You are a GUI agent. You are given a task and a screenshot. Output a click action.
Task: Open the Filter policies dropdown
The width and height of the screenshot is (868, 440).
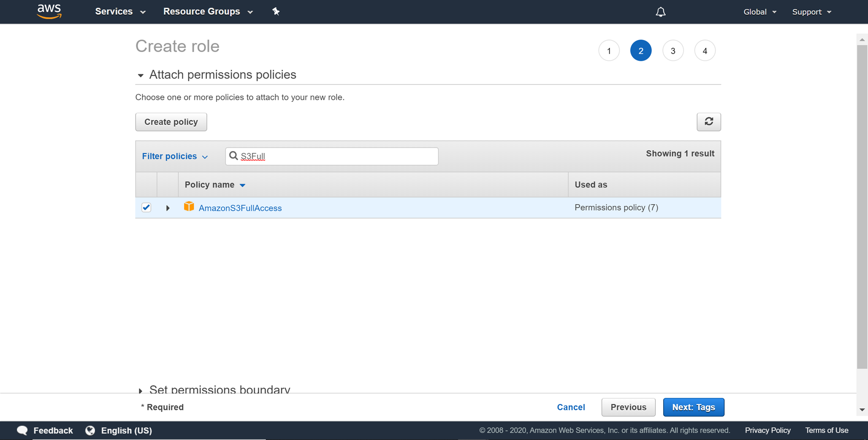click(174, 156)
